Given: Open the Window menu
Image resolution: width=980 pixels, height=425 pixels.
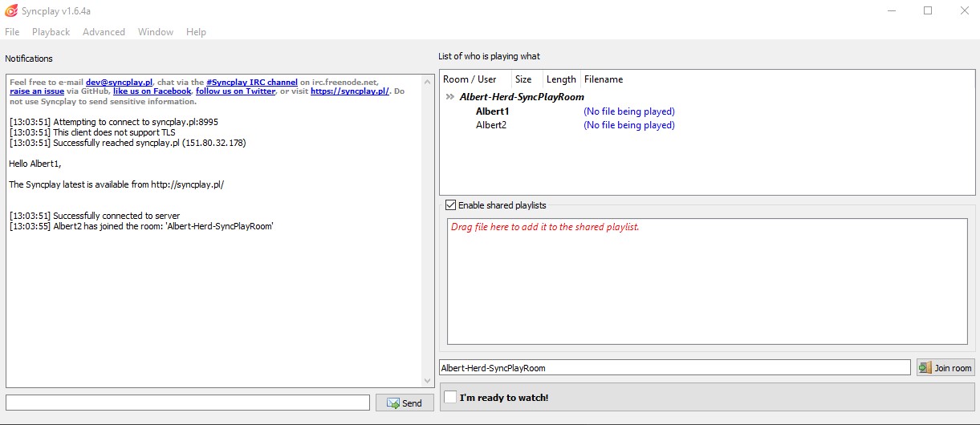Looking at the screenshot, I should (156, 32).
